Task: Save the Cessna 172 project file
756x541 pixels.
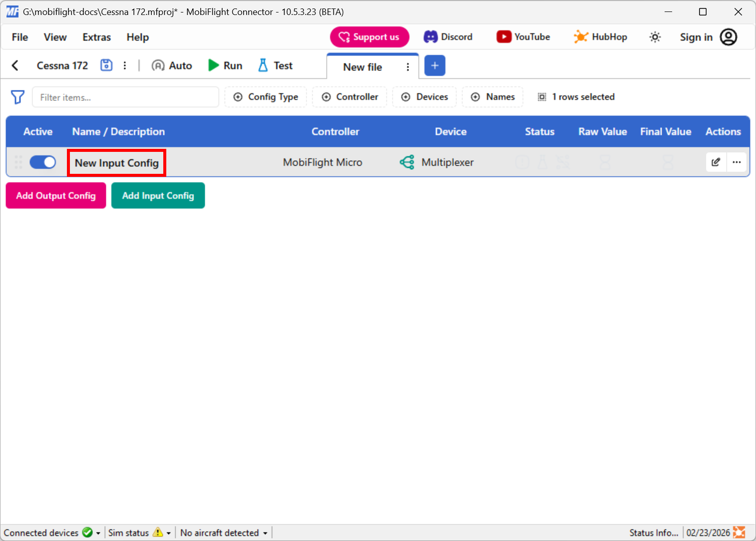Action: coord(106,65)
